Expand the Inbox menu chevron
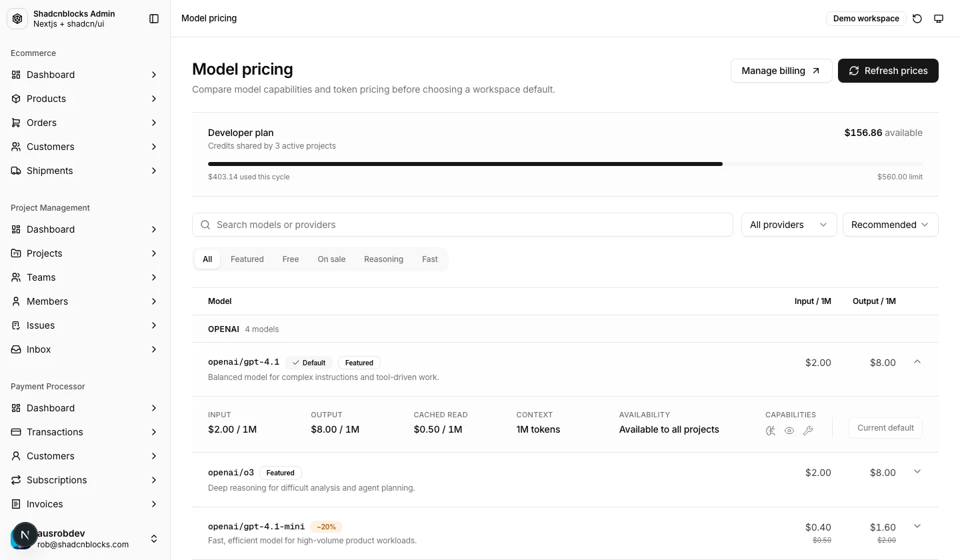This screenshot has width=960, height=560. [x=154, y=349]
